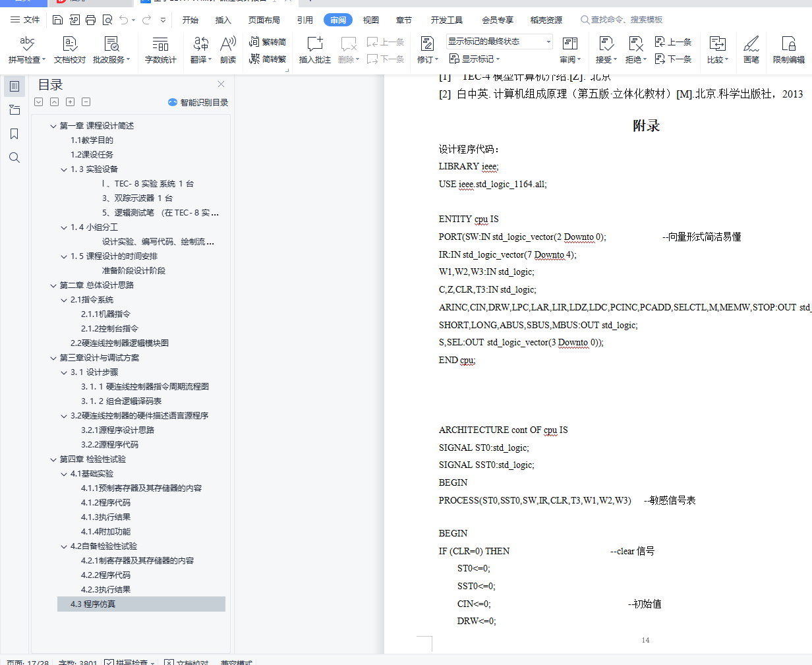812x665 pixels.
Task: Open 限制编辑 restrict editing
Action: click(x=788, y=50)
